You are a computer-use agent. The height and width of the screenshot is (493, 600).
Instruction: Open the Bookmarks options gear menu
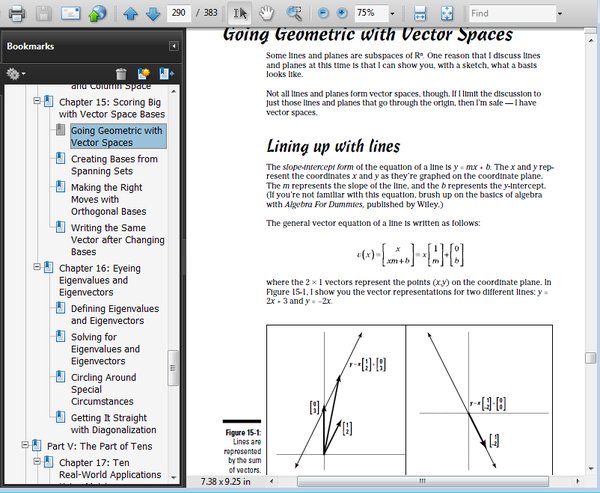tap(16, 73)
